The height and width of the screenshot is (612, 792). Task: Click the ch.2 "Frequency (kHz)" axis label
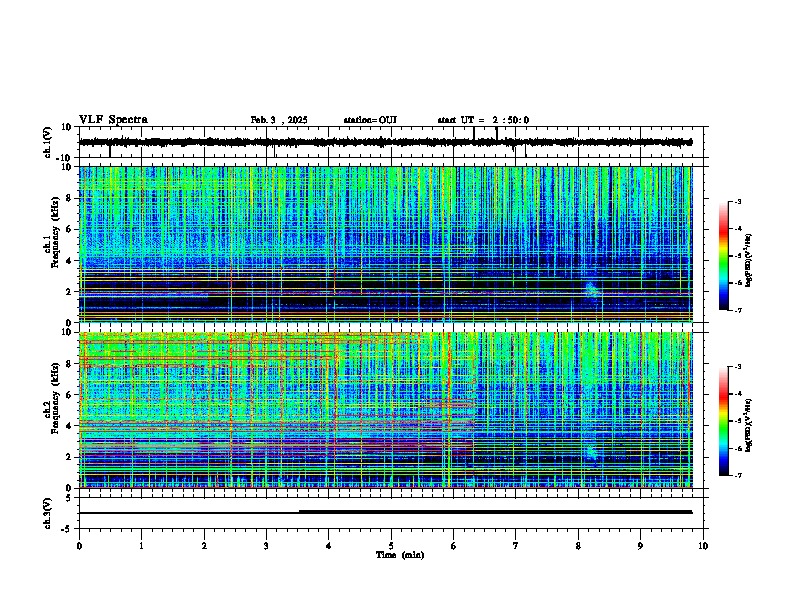[x=55, y=398]
